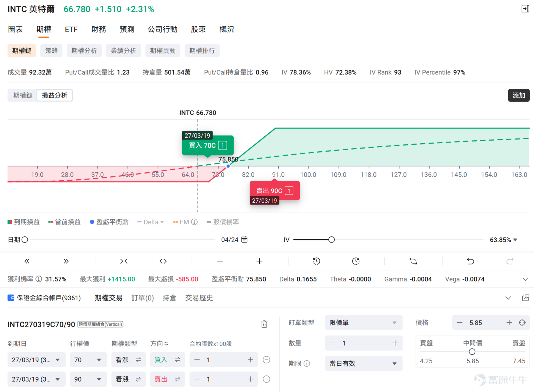Increase the order 數量 quantity

pyautogui.click(x=395, y=343)
